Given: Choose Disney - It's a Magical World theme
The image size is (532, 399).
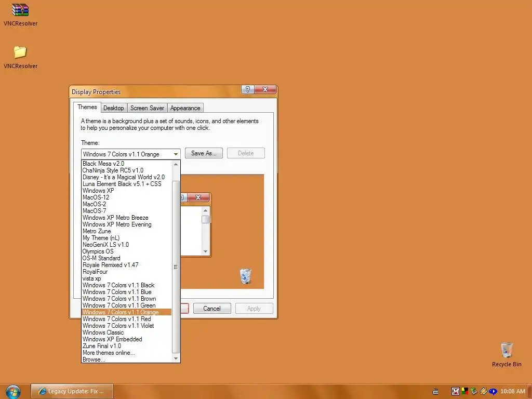Looking at the screenshot, I should pos(127,177).
